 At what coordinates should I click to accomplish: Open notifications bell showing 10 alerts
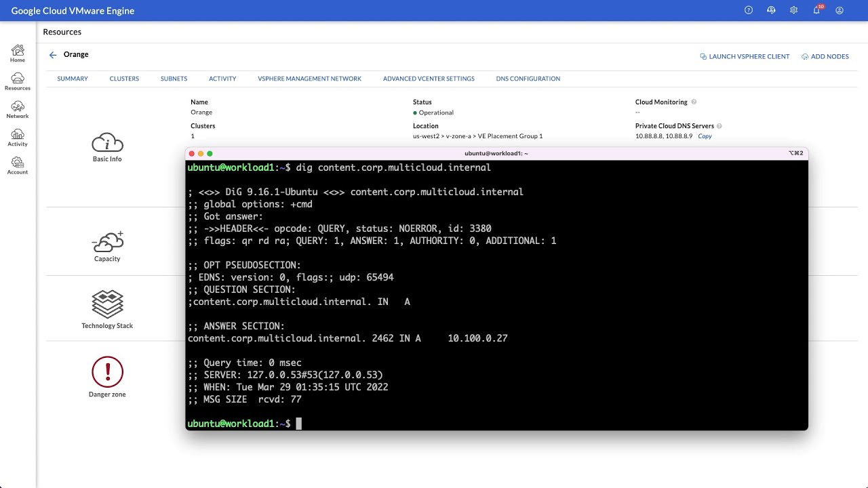point(816,9)
